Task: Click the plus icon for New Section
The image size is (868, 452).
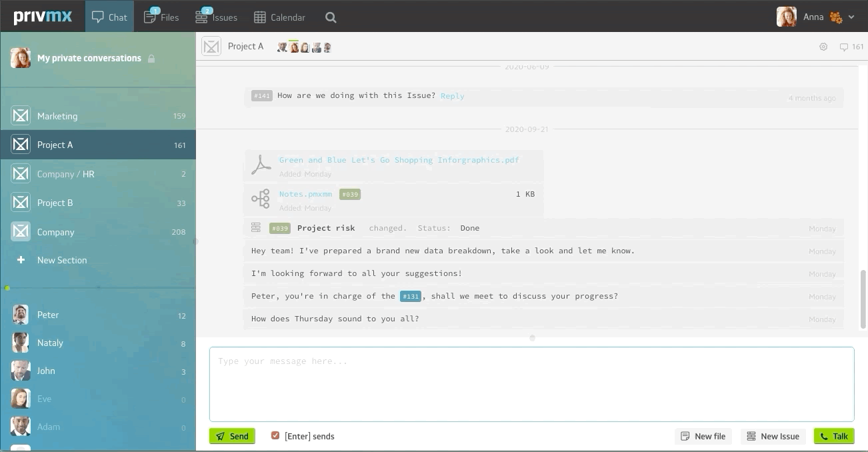Action: [21, 260]
